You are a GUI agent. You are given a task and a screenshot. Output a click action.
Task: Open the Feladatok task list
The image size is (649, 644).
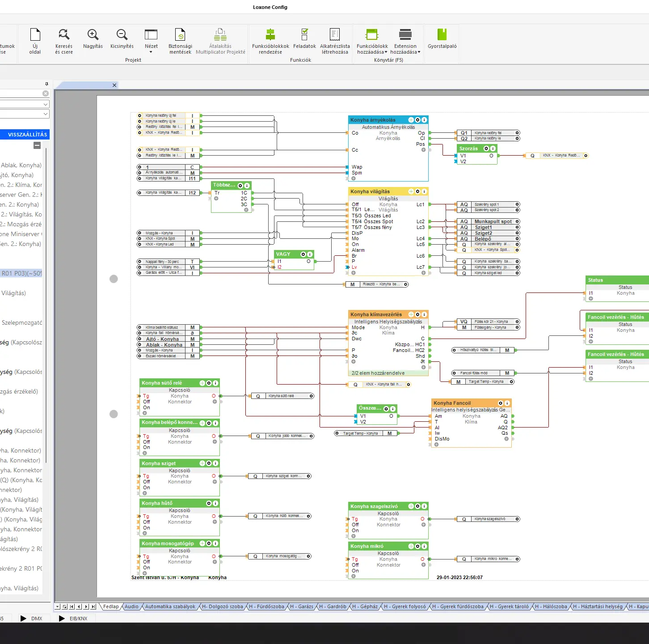click(304, 38)
